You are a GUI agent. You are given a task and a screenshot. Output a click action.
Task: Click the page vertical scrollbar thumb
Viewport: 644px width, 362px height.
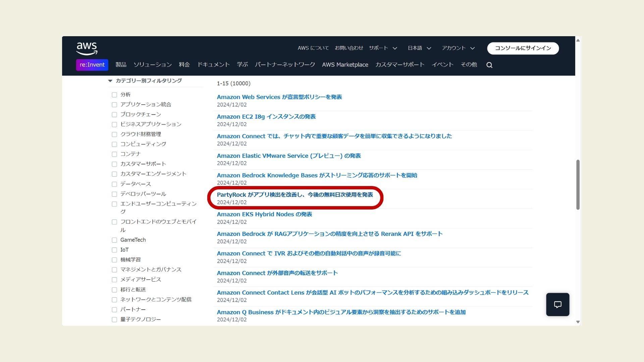(578, 185)
